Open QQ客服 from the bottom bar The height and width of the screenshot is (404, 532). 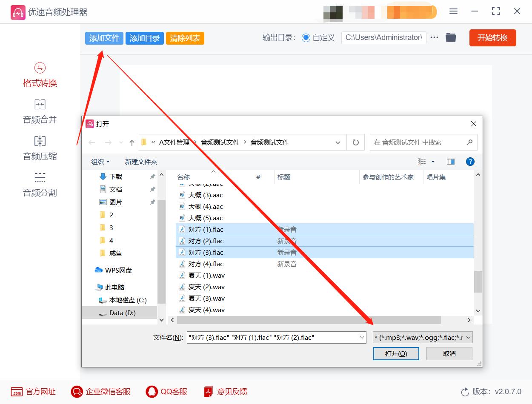[166, 392]
